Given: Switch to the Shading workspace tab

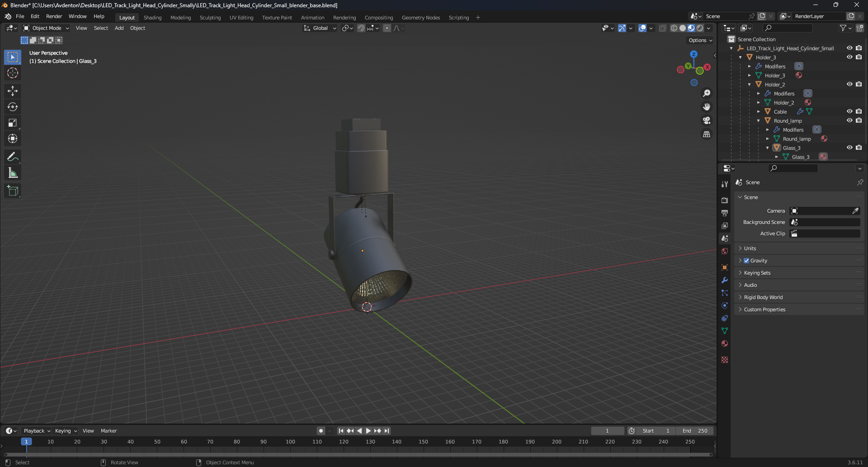Looking at the screenshot, I should 152,18.
